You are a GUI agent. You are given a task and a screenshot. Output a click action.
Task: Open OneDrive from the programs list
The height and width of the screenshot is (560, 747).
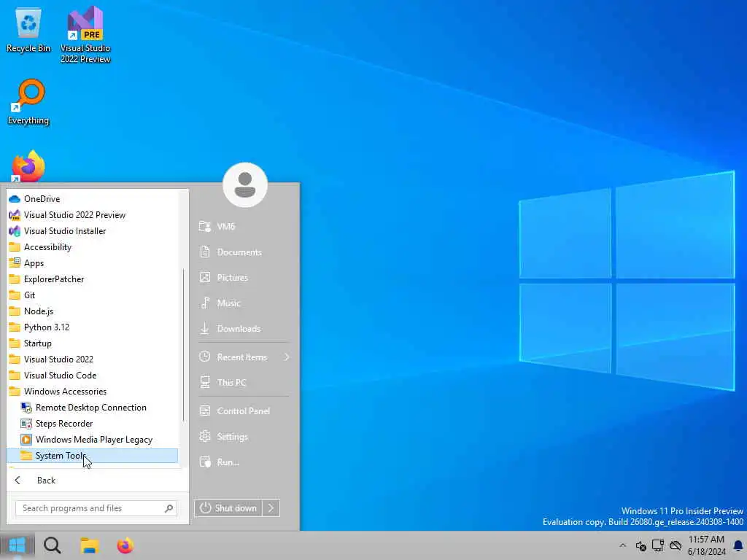coord(93,198)
